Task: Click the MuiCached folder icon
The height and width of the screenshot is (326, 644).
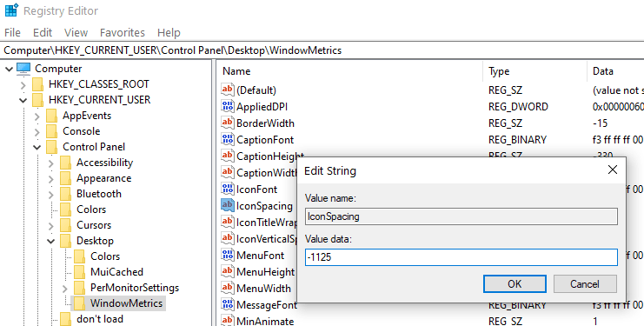Action: tap(79, 272)
